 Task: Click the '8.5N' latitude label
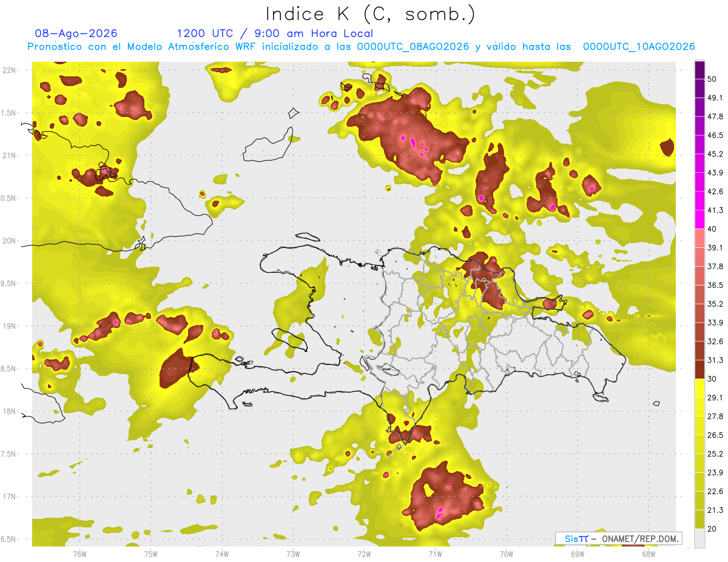(x=9, y=369)
